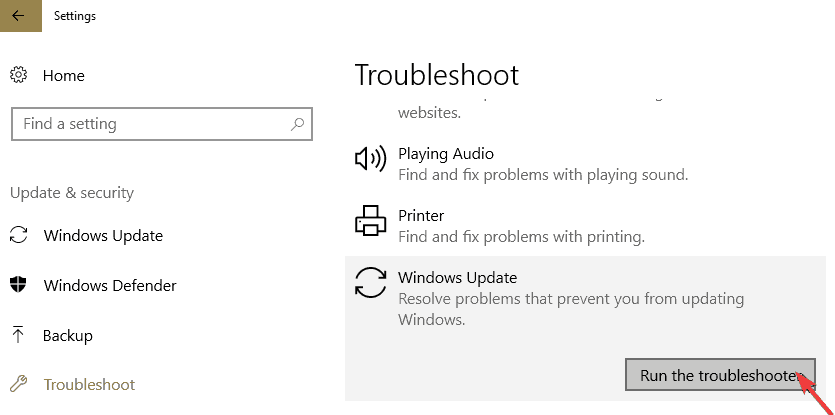The image size is (835, 415).
Task: Click the Troubleshoot wrench icon
Action: (x=18, y=384)
